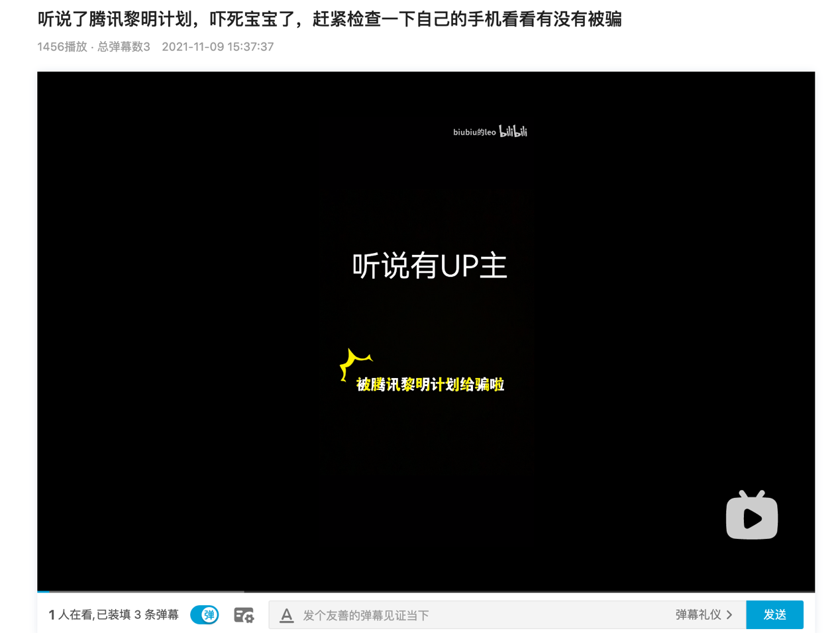
Task: Enable danmaku with the circular blue toggle
Action: (x=204, y=615)
